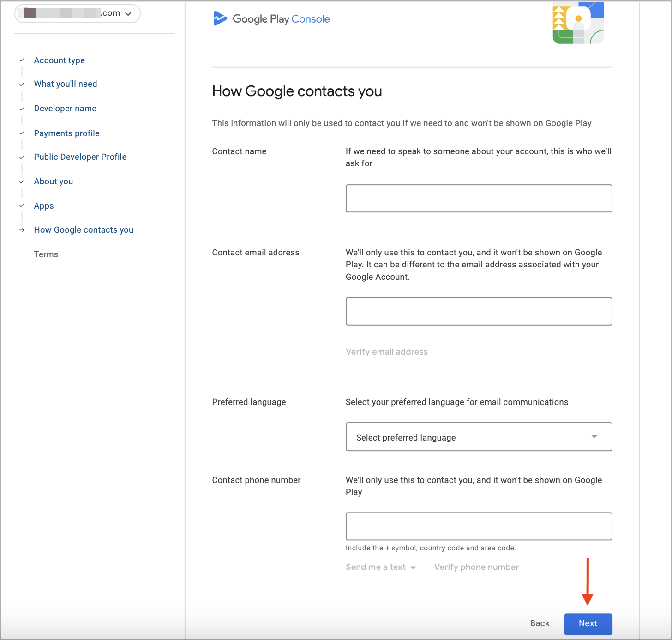Click the Preferred language label
This screenshot has height=640, width=672.
pos(249,402)
